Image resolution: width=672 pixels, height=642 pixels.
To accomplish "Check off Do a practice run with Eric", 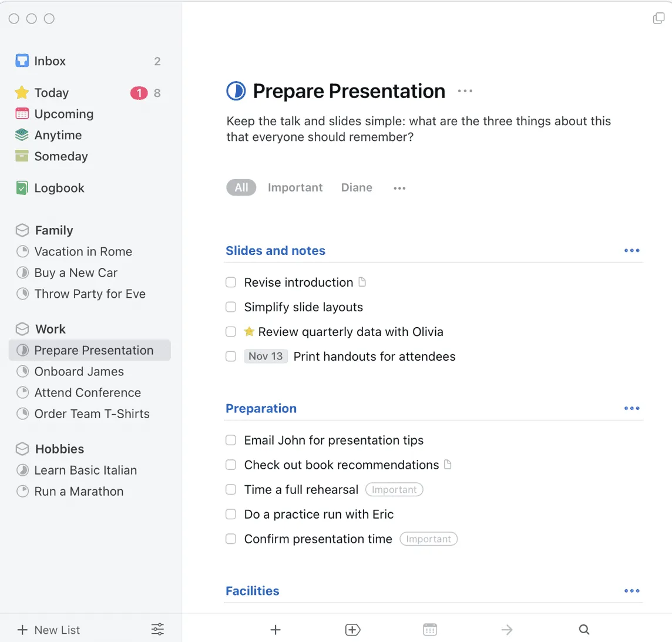I will pos(231,514).
